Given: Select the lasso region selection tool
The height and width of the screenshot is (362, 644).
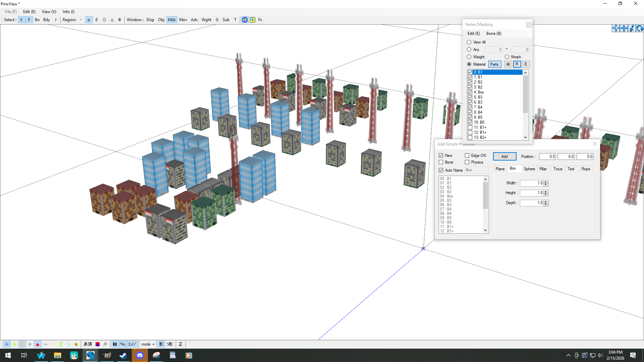Looking at the screenshot, I should point(97,20).
